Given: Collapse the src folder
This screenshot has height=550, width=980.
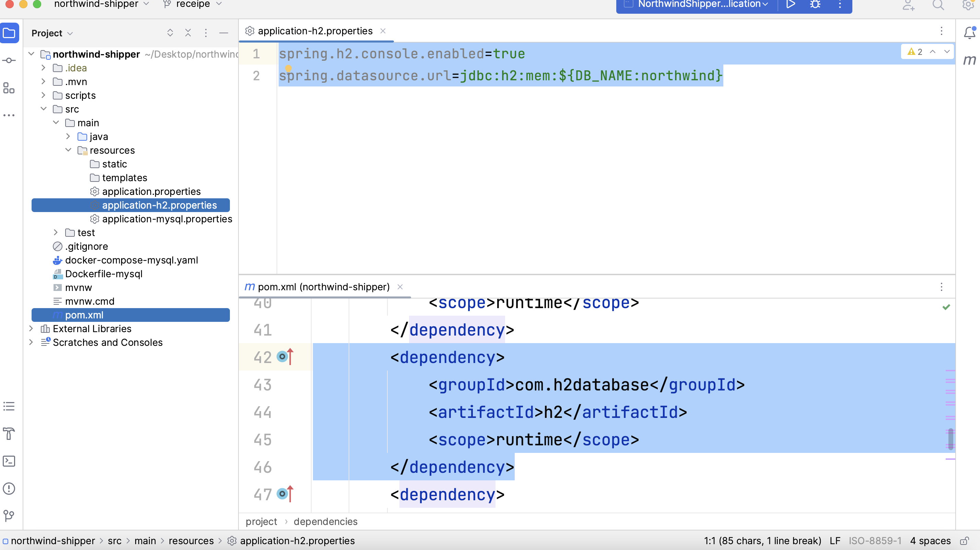Looking at the screenshot, I should click(x=43, y=109).
